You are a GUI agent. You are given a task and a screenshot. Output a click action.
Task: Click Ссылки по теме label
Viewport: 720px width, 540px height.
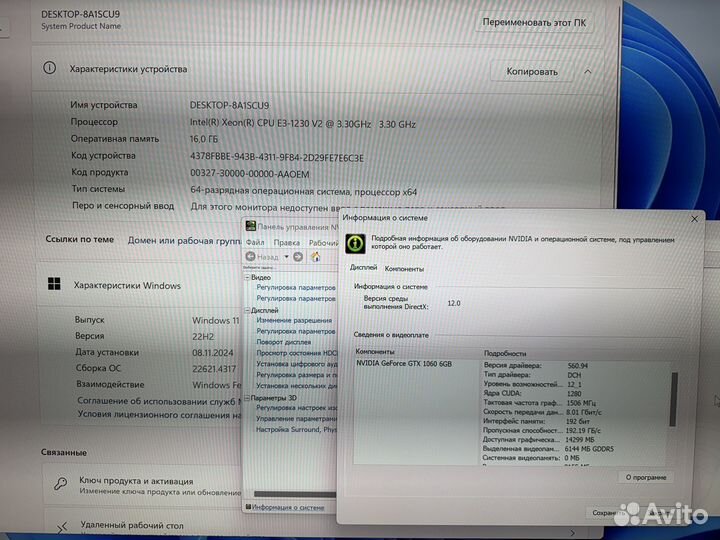(79, 239)
